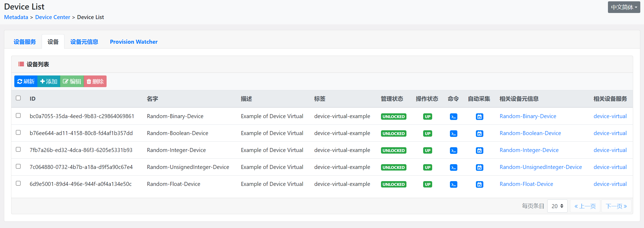Image resolution: width=644 pixels, height=228 pixels.
Task: Open Random-Float-Device profile link
Action: (x=526, y=184)
